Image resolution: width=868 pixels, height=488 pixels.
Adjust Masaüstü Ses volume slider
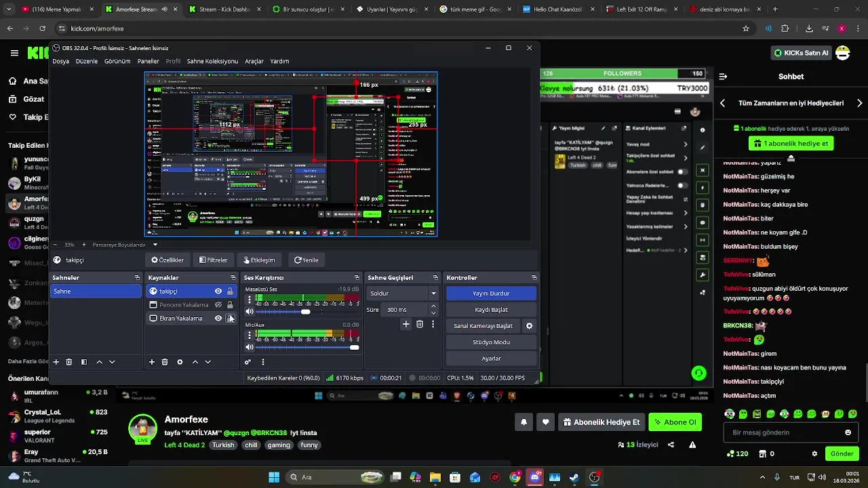(x=307, y=312)
